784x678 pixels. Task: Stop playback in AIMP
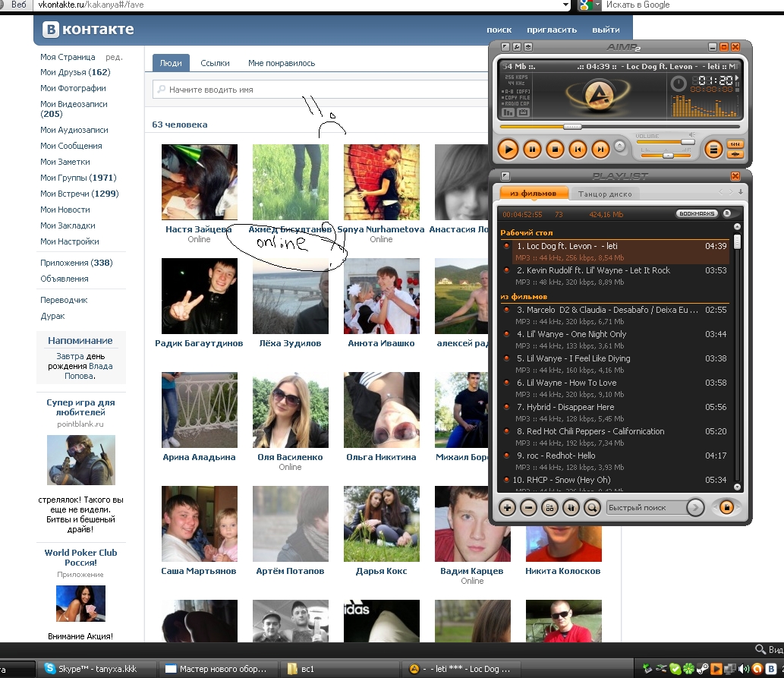coord(555,149)
